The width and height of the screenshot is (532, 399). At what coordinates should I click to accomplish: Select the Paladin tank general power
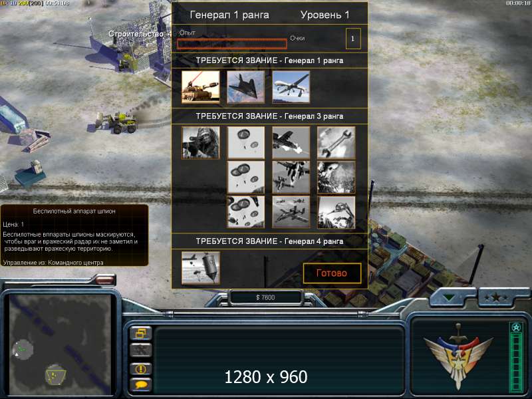coord(201,87)
